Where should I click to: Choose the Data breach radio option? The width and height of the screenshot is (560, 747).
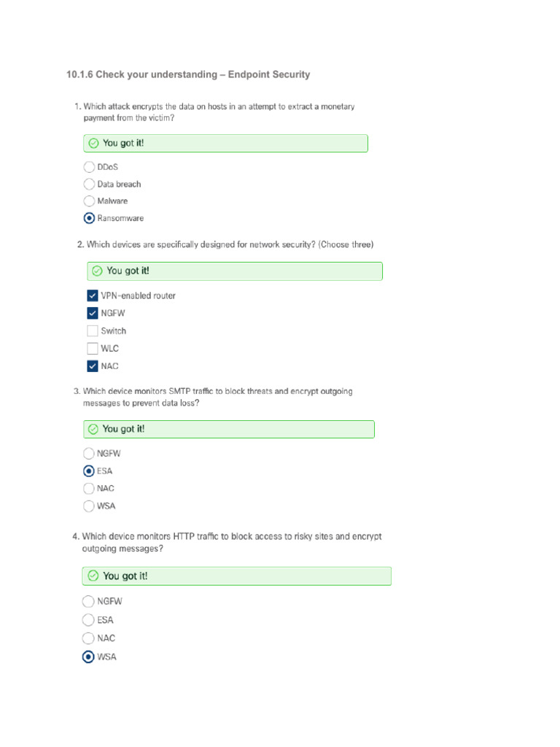89,184
